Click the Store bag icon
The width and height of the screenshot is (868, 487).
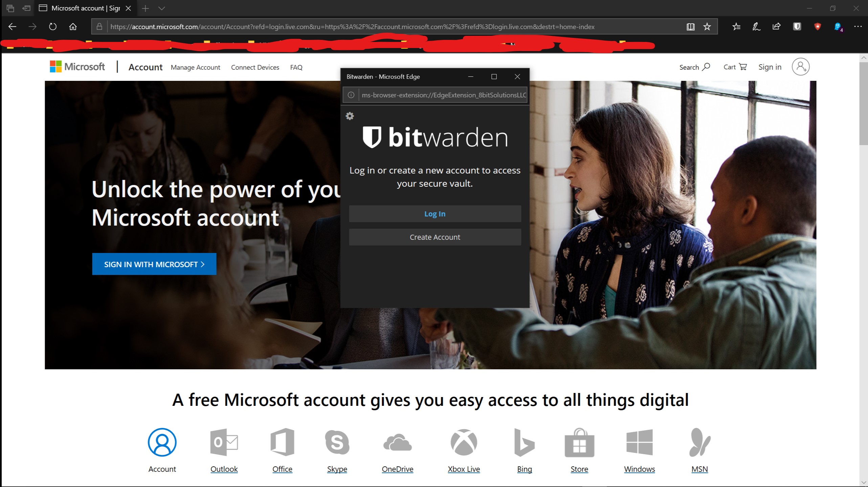point(579,442)
